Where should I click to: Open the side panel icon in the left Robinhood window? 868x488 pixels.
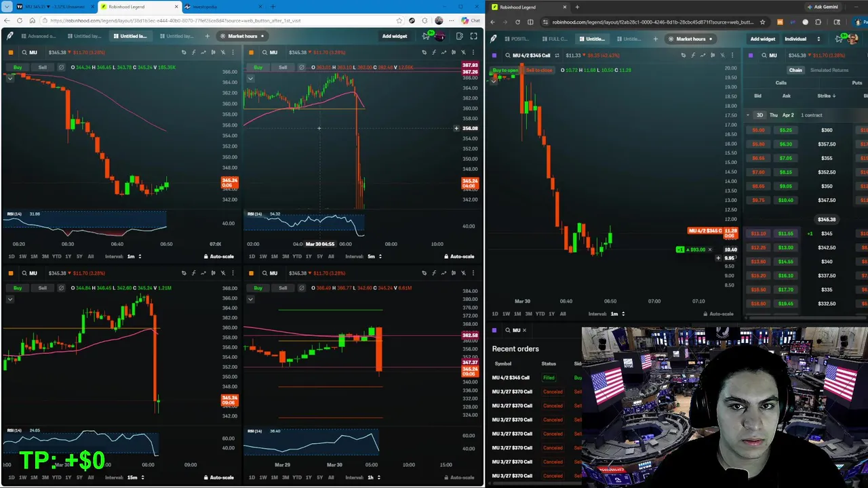(459, 36)
